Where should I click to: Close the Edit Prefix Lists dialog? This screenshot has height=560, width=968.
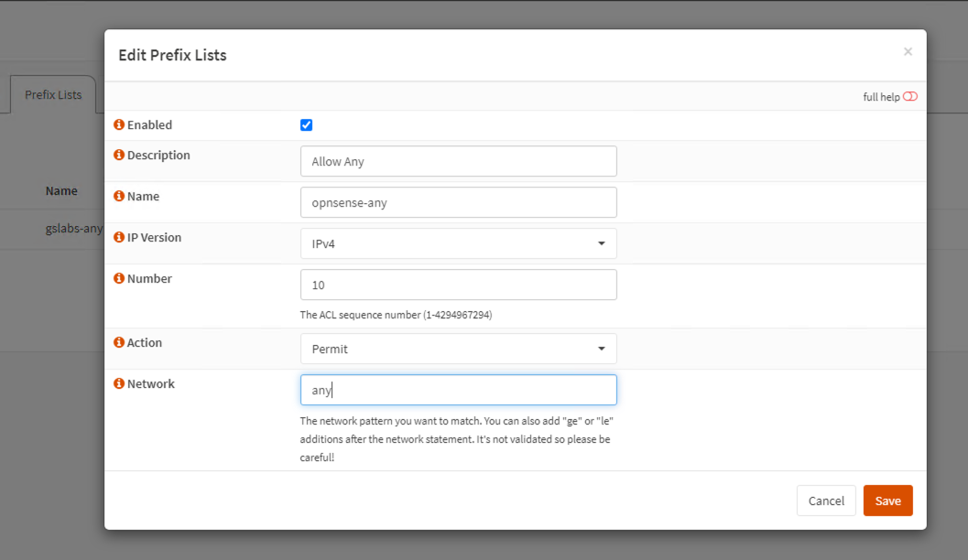908,52
